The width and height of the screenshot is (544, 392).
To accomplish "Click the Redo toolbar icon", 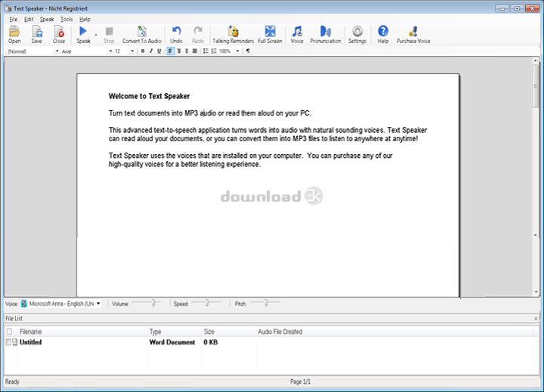I will point(198,34).
